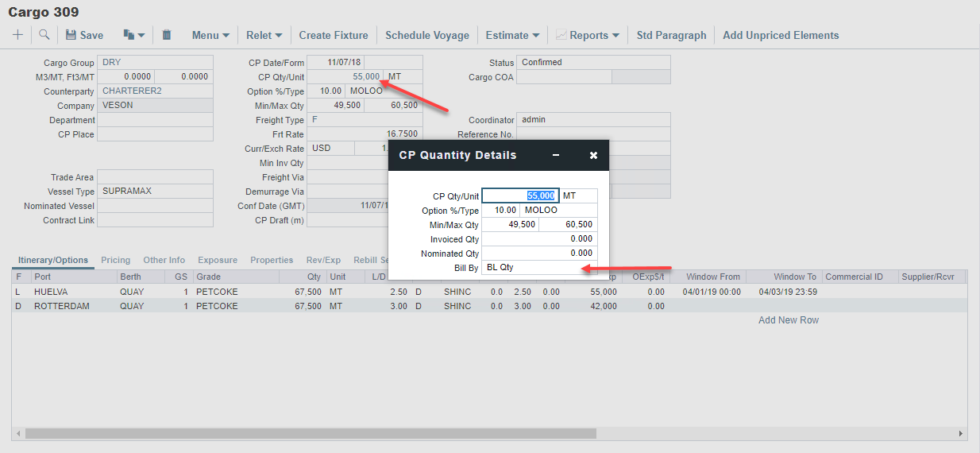Switch to the Pricing tab

pos(115,260)
